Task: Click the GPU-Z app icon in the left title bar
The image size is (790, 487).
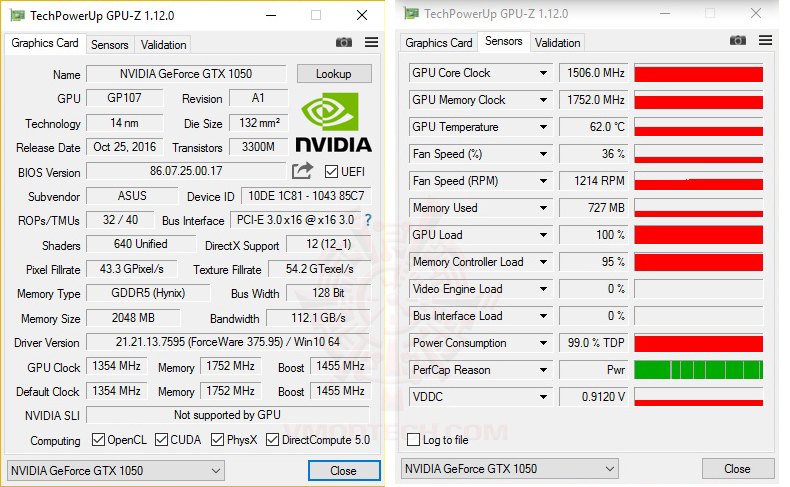Action: [x=18, y=16]
